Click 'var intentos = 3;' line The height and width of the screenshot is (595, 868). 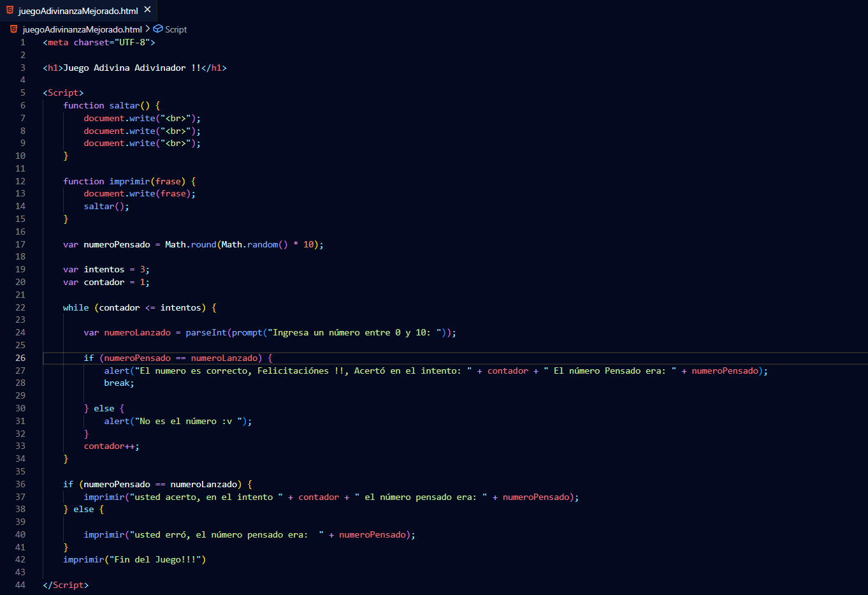[106, 269]
